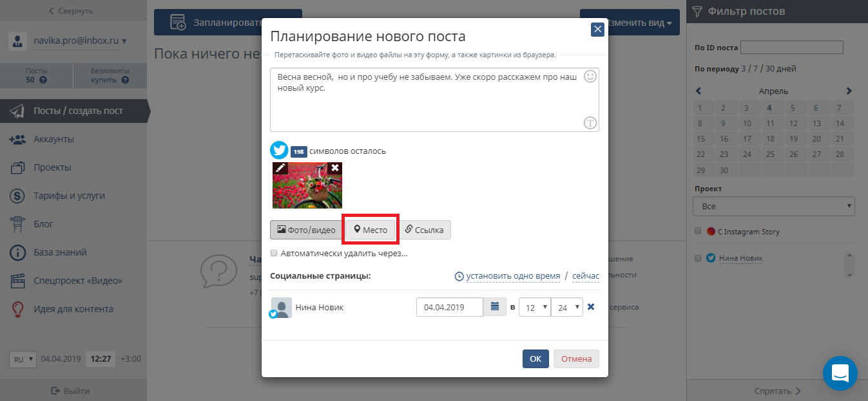
Task: Click the post date input field
Action: click(450, 307)
